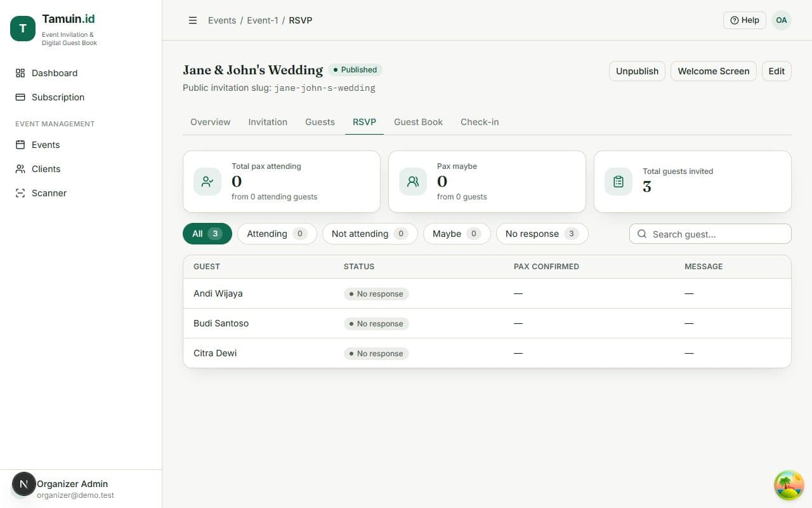Viewport: 812px width, 508px height.
Task: Click the magnifier icon in the search box
Action: pos(642,234)
